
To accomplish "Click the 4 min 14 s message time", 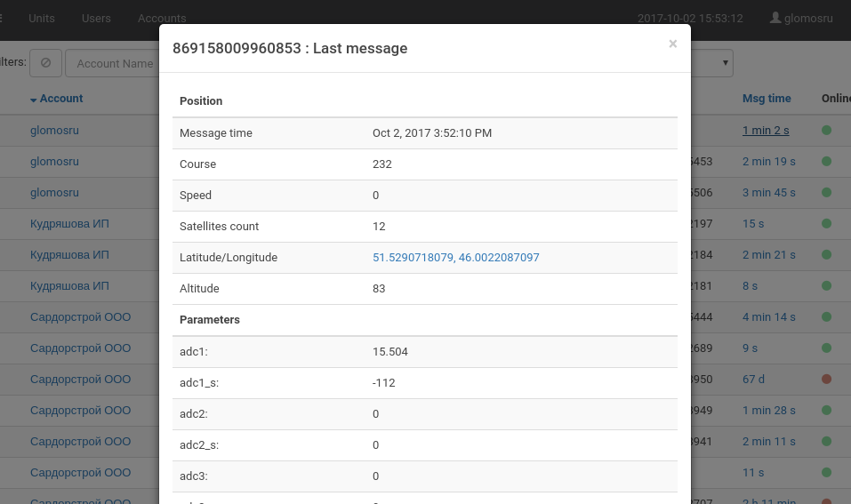I will click(768, 317).
